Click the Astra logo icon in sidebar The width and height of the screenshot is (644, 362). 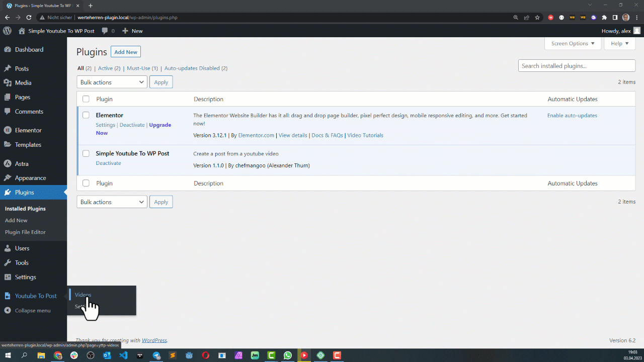click(x=8, y=163)
